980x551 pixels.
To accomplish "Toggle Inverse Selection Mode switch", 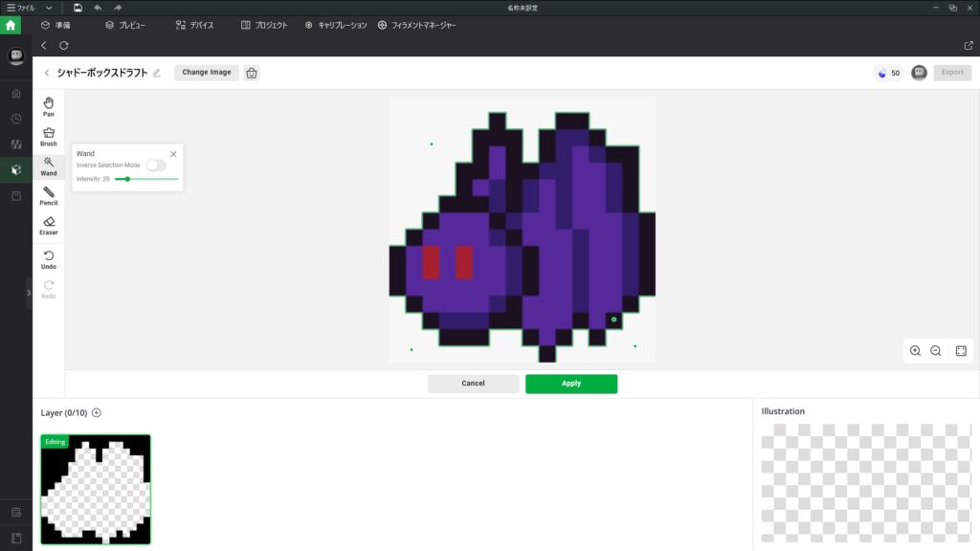I will [x=156, y=165].
